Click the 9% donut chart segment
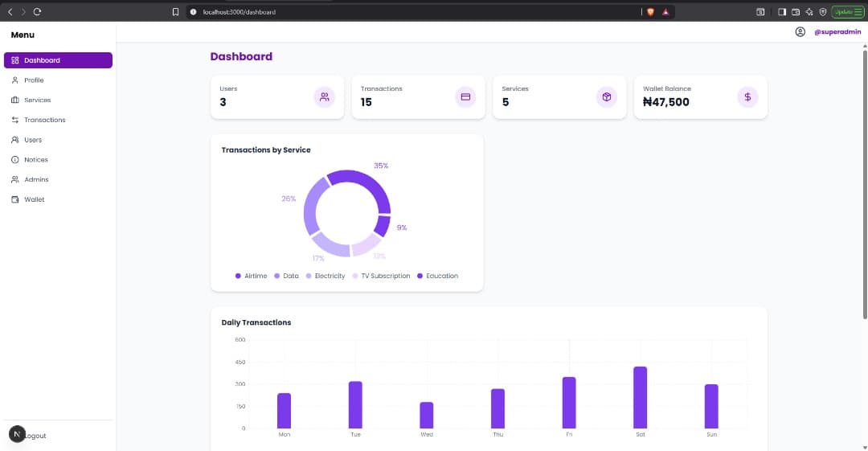The image size is (868, 451). [382, 225]
